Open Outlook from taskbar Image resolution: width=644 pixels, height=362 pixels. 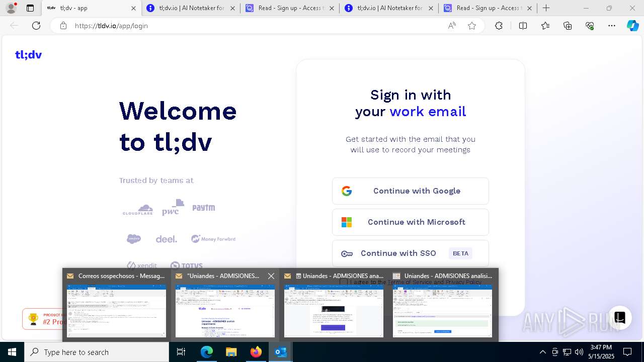point(280,352)
